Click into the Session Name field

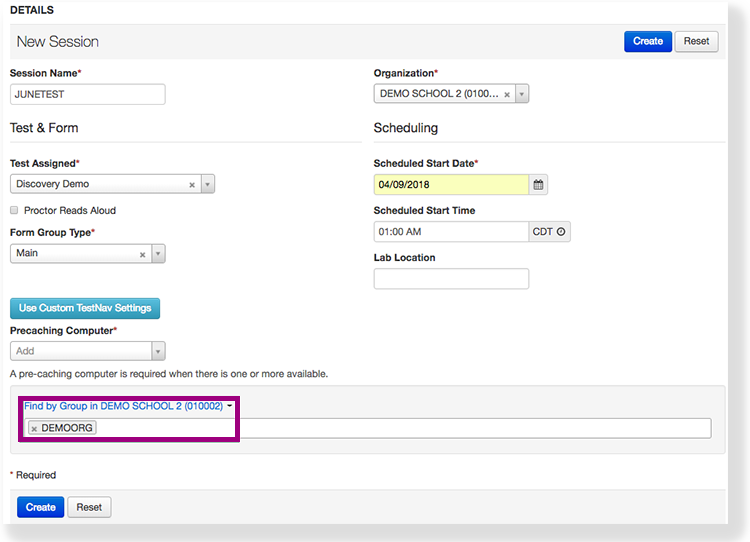point(87,94)
